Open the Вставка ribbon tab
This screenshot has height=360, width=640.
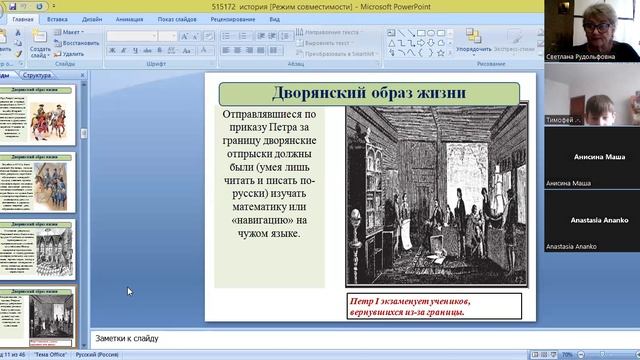57,19
